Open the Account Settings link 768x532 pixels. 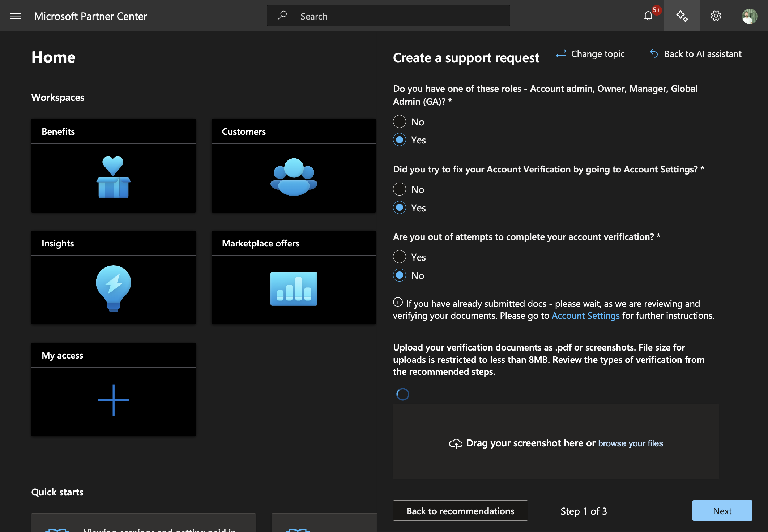tap(585, 316)
